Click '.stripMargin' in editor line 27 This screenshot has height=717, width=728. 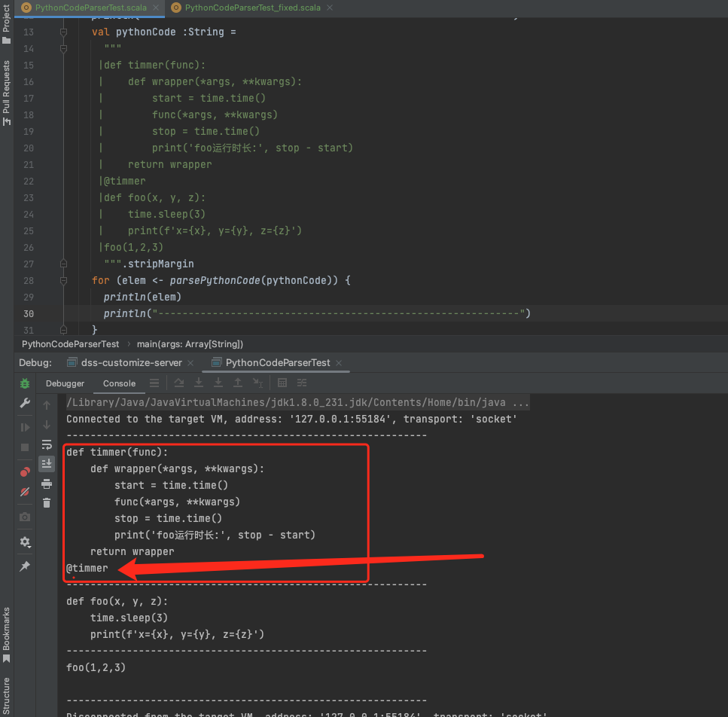[x=158, y=264]
